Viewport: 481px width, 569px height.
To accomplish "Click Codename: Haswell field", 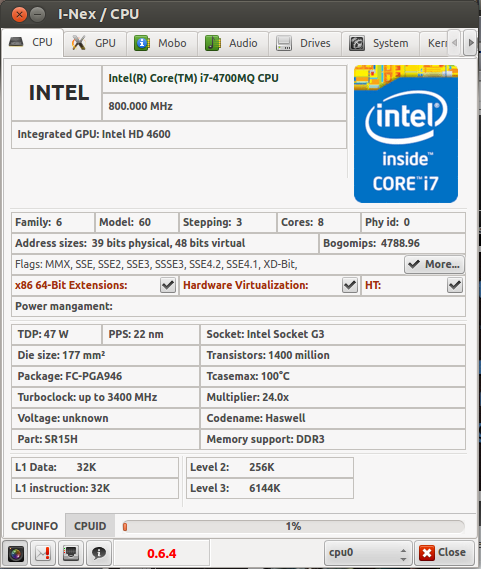I will 333,418.
